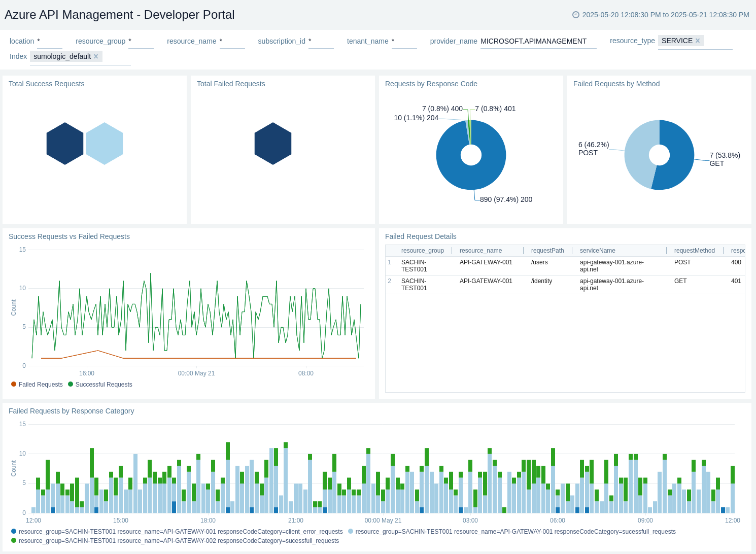Open the dashboard time range selector
The image size is (756, 554).
[x=661, y=15]
